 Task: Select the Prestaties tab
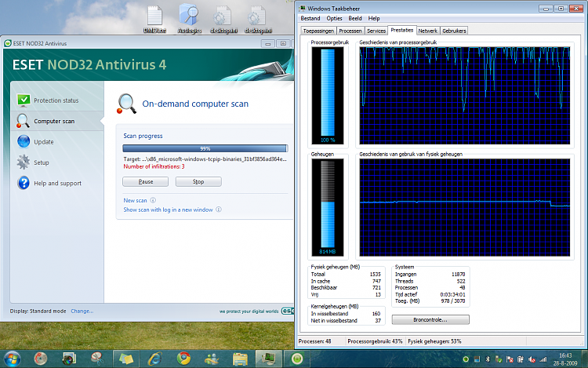pyautogui.click(x=402, y=30)
